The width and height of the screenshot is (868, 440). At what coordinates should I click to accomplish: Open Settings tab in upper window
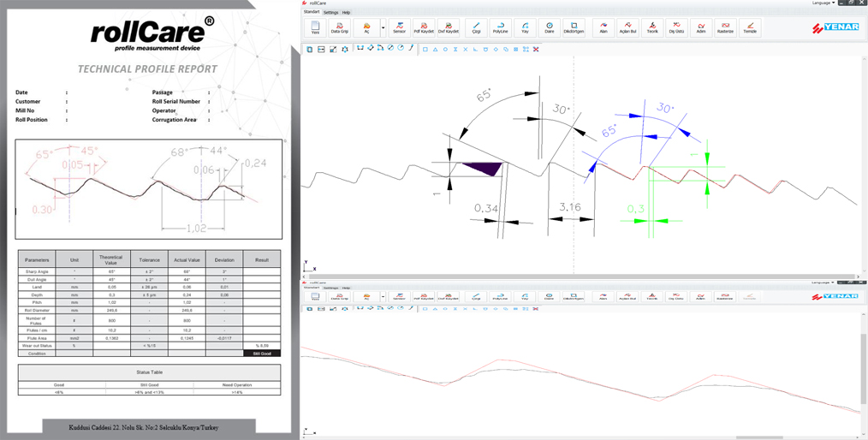pos(330,12)
